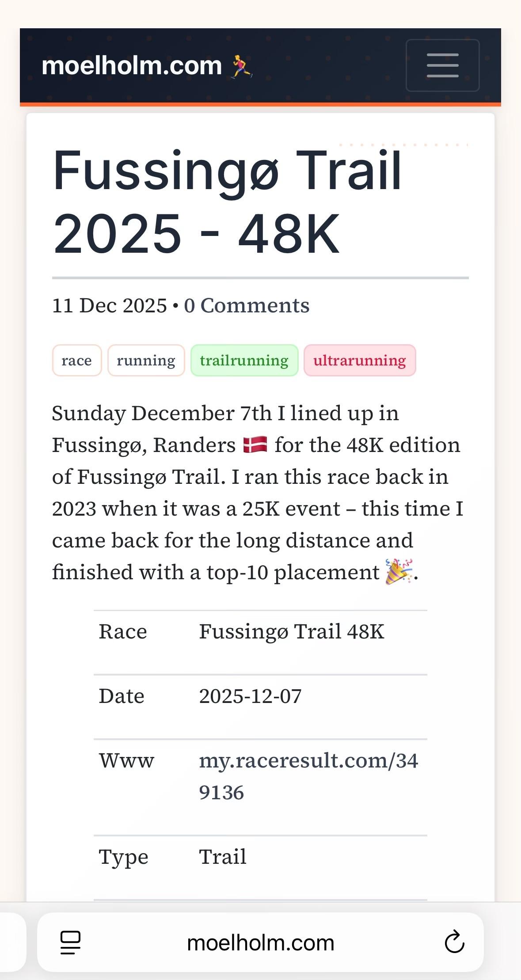Screen dimensions: 521x980
Task: Tap the Danish flag emoji
Action: 255,444
